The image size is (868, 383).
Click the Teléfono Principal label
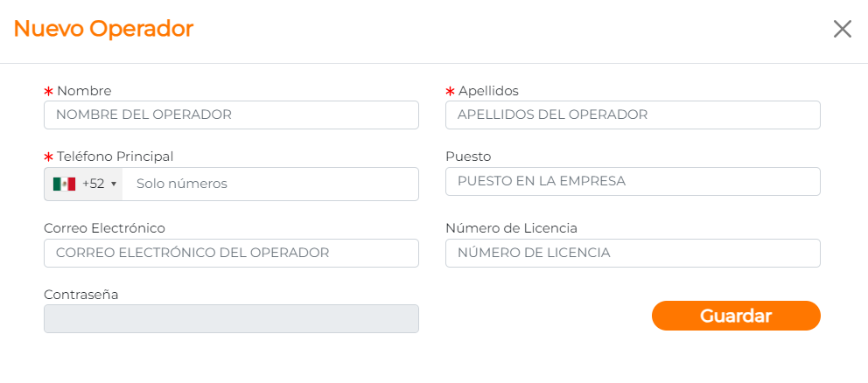(115, 157)
